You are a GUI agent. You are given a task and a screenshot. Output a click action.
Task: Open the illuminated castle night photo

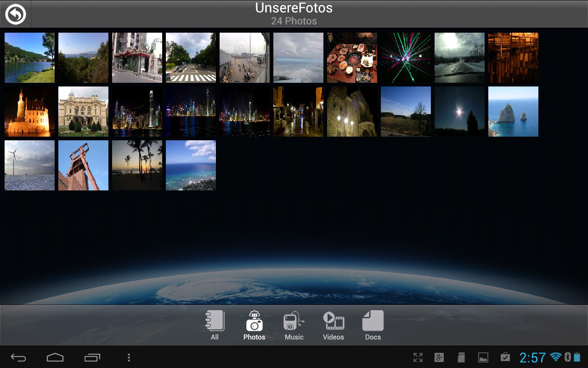click(x=29, y=111)
